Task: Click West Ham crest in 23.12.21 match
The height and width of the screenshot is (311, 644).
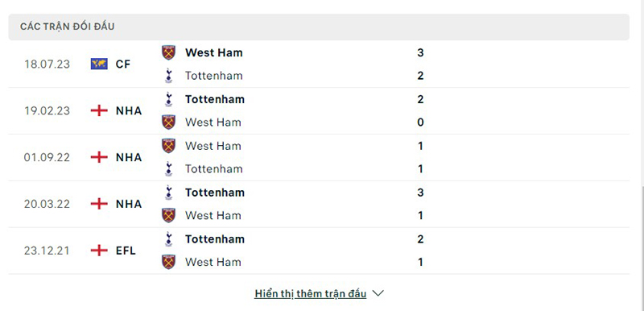Action: point(168,262)
